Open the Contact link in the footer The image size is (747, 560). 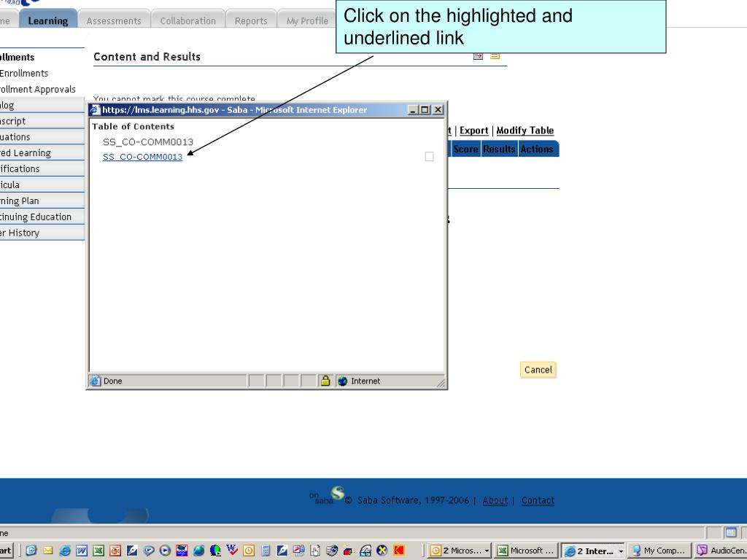[538, 500]
